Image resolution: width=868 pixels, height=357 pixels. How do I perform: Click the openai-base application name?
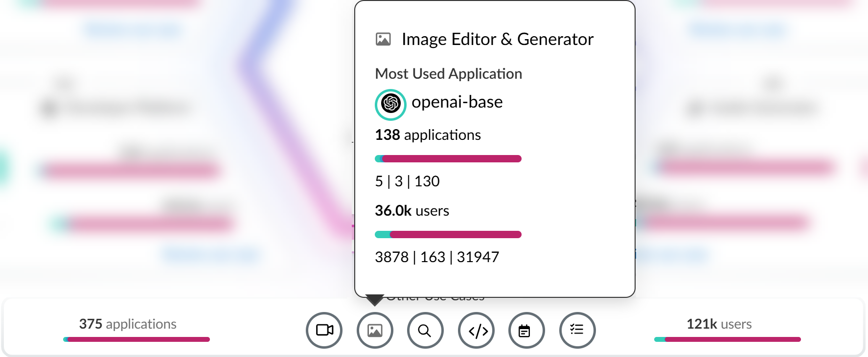tap(457, 102)
